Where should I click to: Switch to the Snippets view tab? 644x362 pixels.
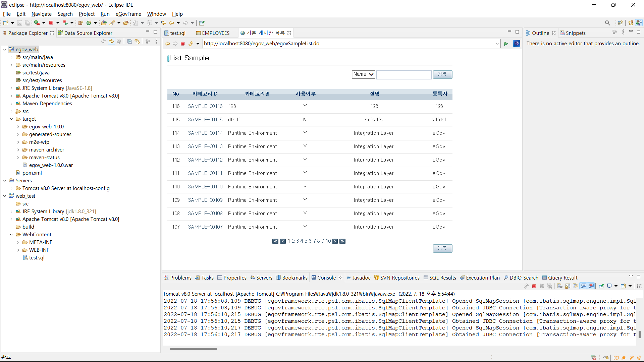pos(573,33)
